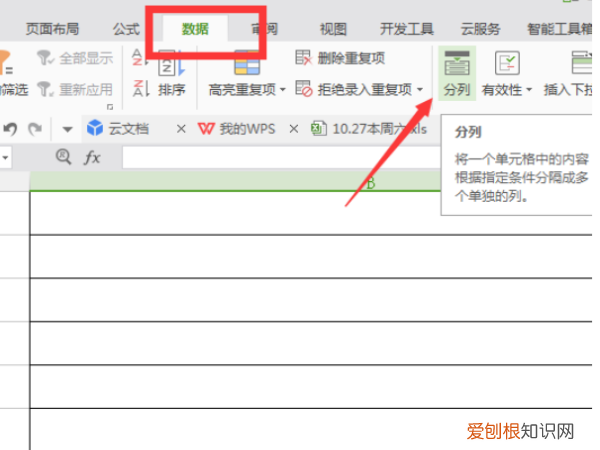600x450 pixels.
Task: Close the 云文档 tab
Action: 181,129
